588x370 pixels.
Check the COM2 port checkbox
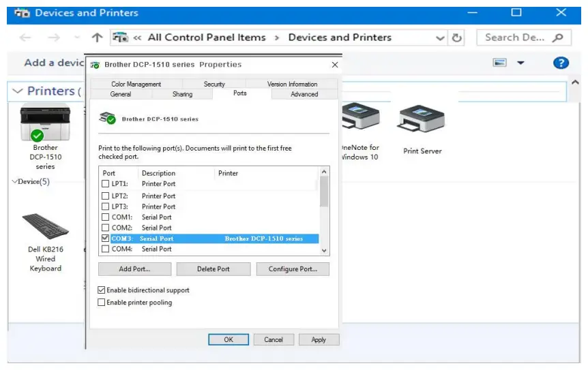coord(105,228)
